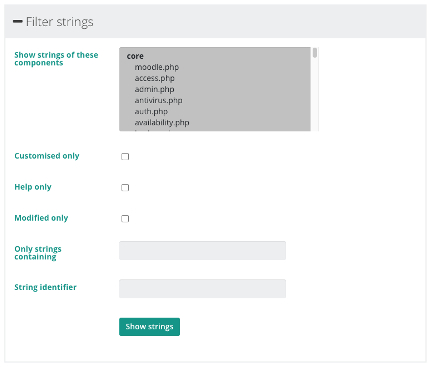Select auth.php in the components list
Screen dimensions: 432x368
(x=151, y=111)
